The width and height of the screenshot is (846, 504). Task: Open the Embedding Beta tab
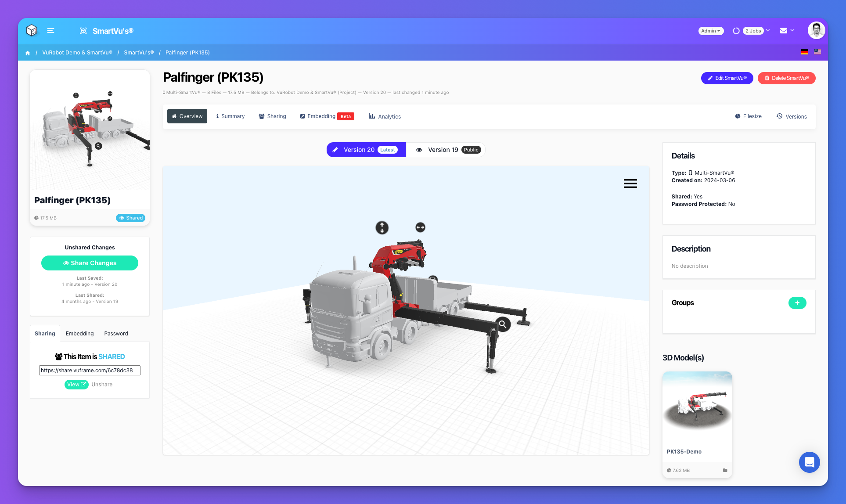point(327,116)
